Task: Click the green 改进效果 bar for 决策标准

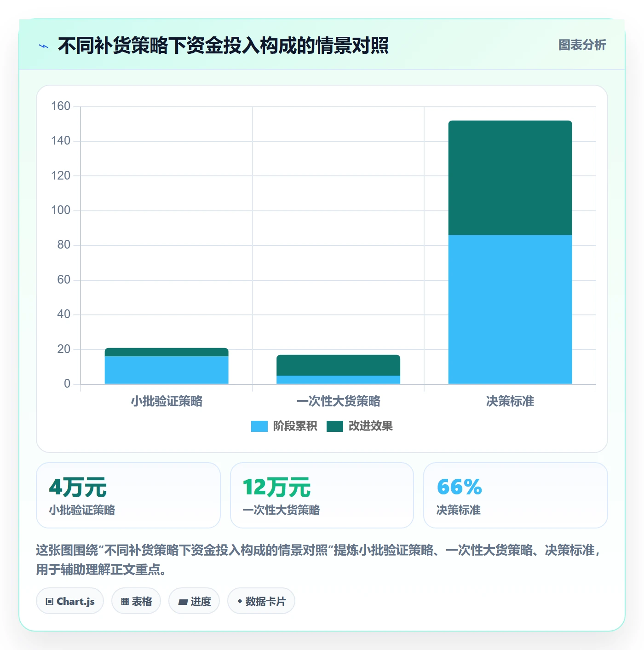Action: coord(510,178)
